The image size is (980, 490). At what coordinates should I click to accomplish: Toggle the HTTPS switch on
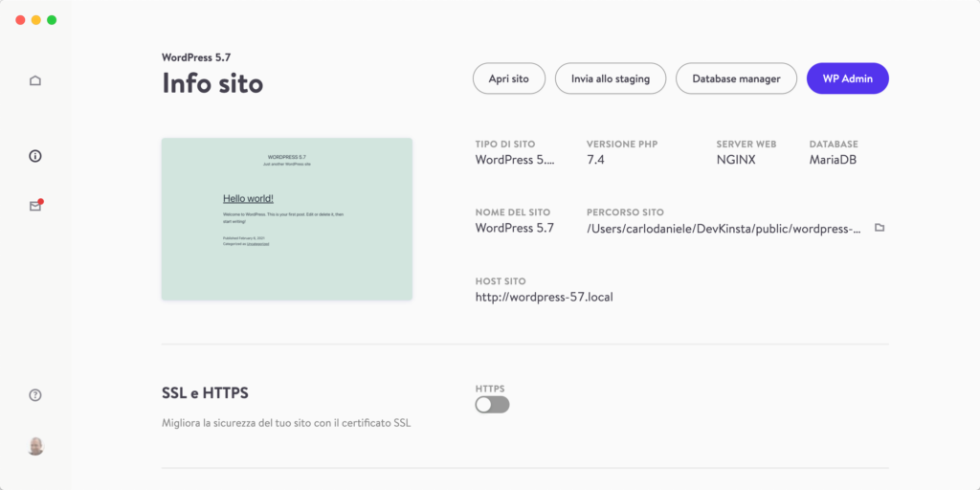coord(493,405)
